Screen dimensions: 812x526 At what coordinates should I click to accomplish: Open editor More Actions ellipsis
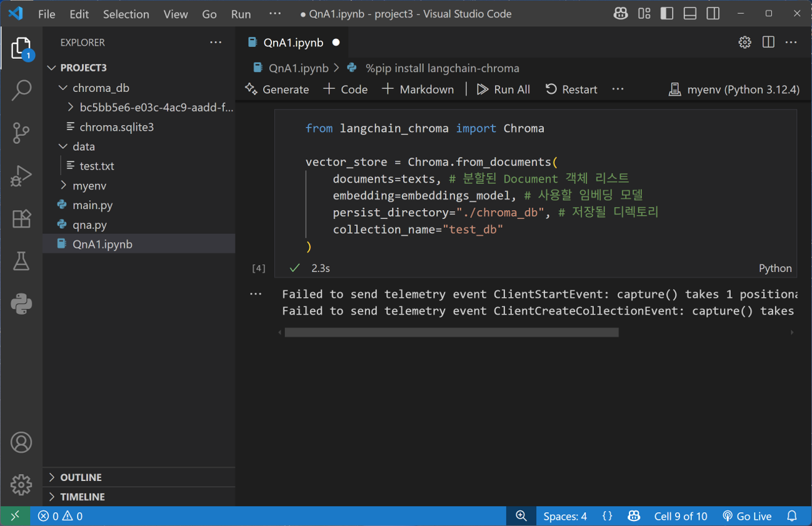791,43
